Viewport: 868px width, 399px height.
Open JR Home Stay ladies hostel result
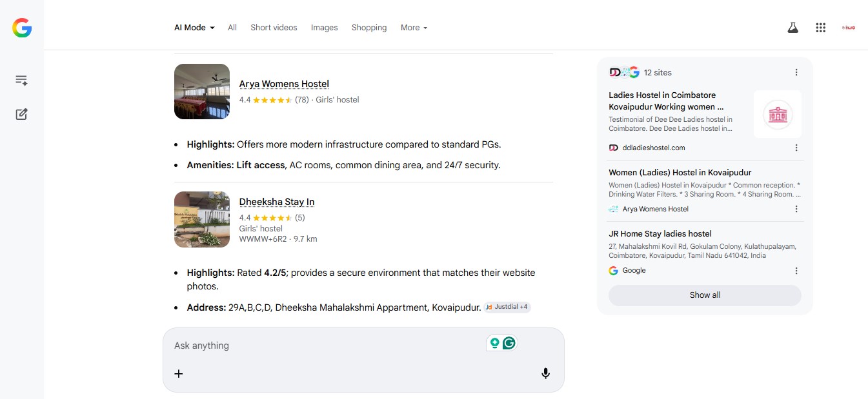tap(660, 233)
